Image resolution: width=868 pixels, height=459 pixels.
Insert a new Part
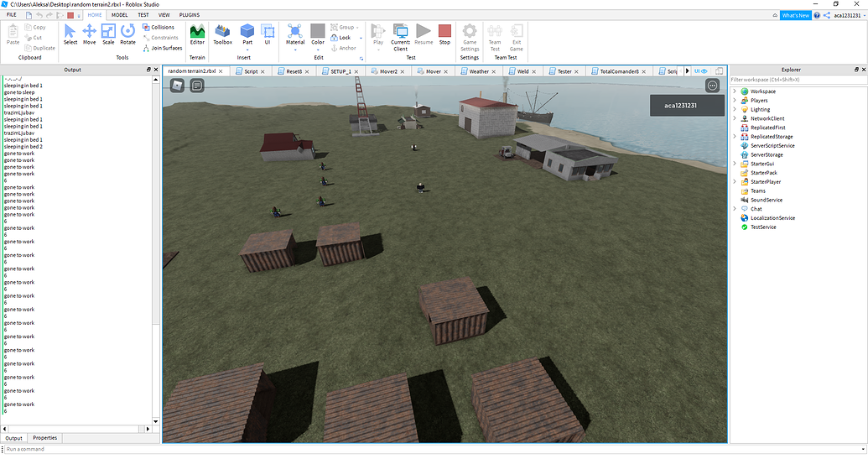click(x=247, y=34)
